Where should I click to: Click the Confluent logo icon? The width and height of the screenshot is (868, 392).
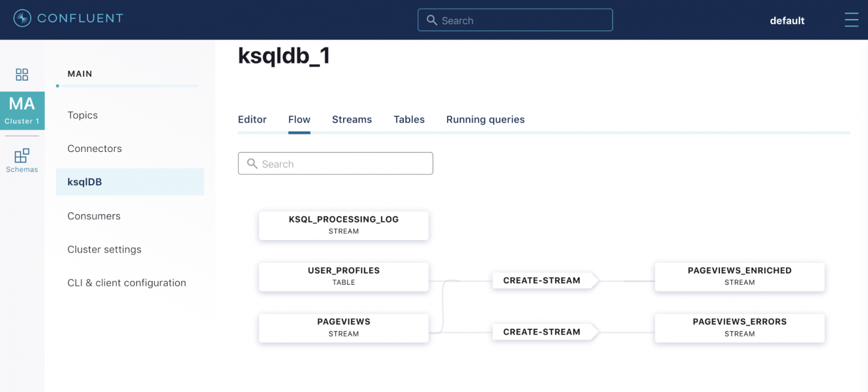coord(21,18)
